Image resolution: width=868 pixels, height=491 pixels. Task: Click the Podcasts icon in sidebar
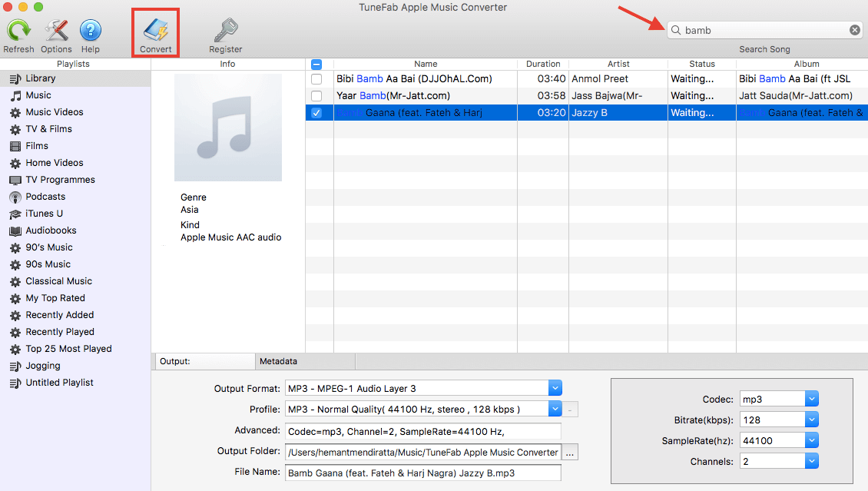click(x=15, y=197)
